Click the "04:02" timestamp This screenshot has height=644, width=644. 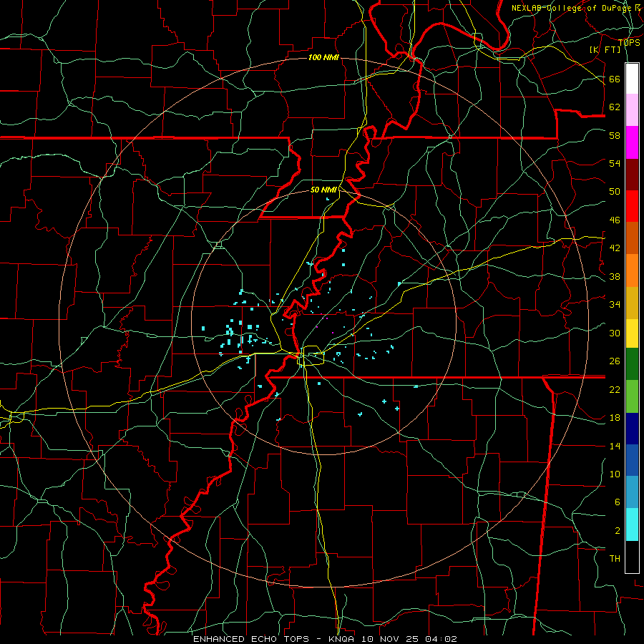click(440, 639)
